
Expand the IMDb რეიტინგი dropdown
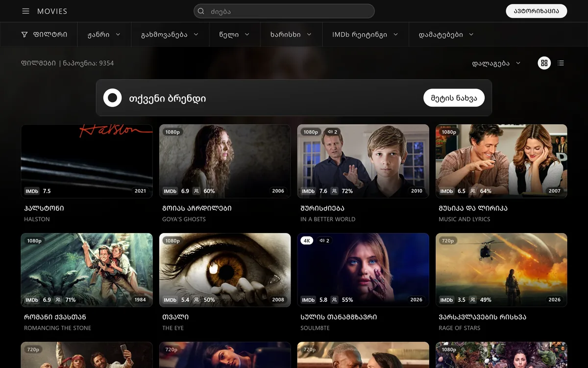point(365,35)
